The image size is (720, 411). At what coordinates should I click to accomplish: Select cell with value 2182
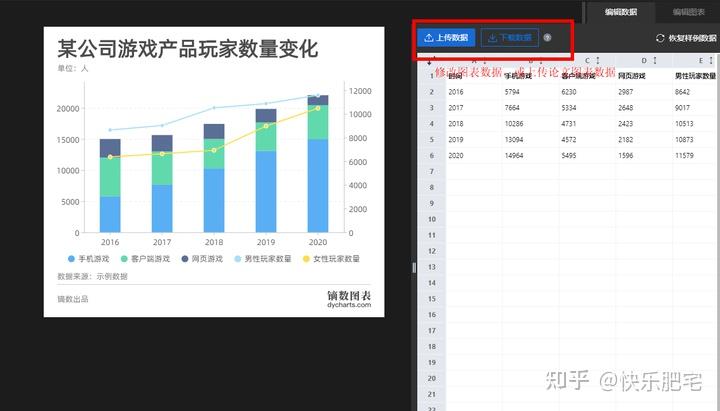(644, 140)
